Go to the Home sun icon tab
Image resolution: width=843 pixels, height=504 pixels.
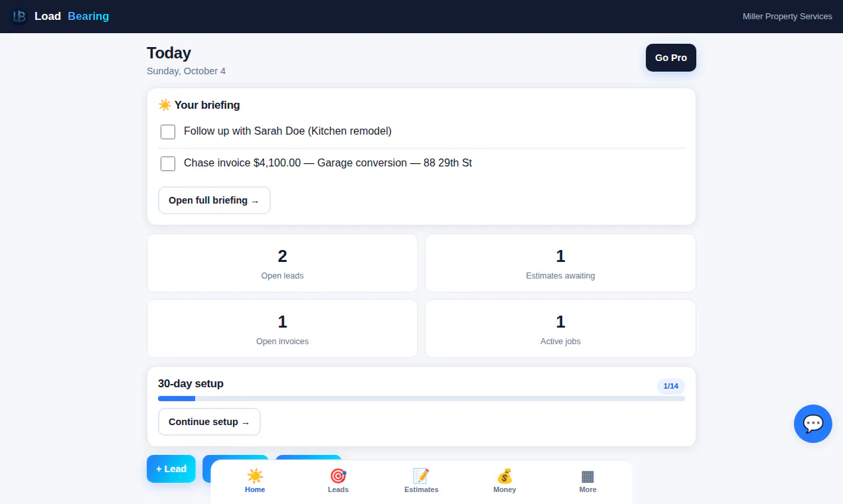[x=255, y=481]
